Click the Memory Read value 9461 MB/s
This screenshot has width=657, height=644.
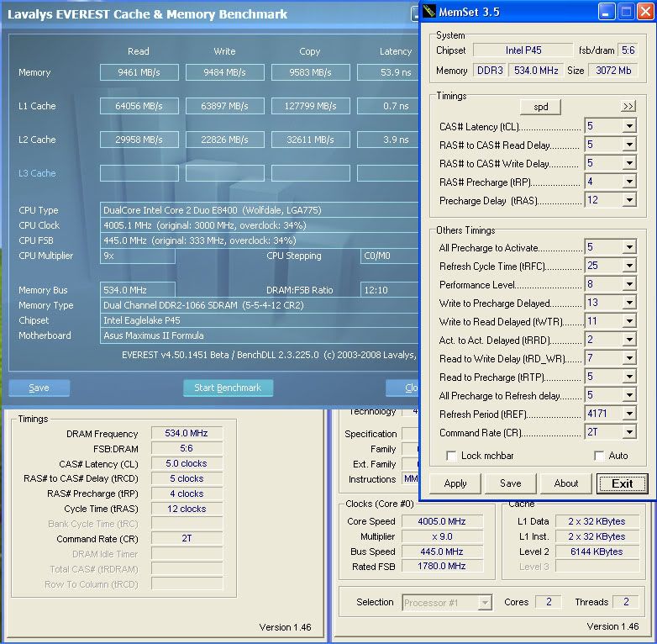pos(139,72)
